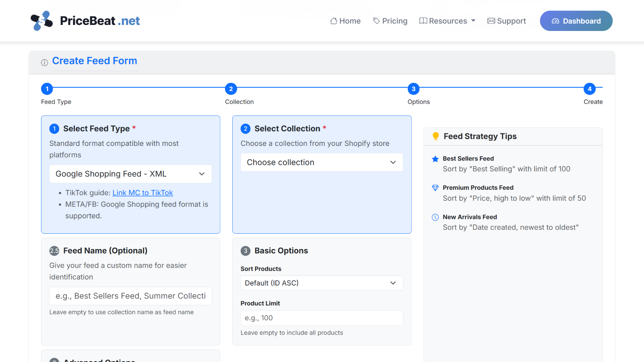This screenshot has width=644, height=362.
Task: Click Home in the navigation menu
Action: pos(345,21)
